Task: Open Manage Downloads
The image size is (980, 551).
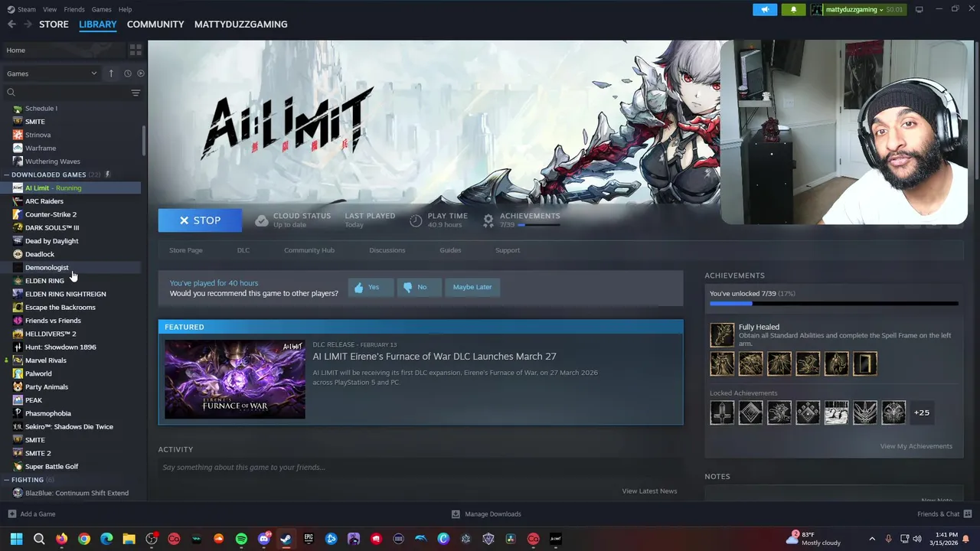Action: tap(486, 514)
